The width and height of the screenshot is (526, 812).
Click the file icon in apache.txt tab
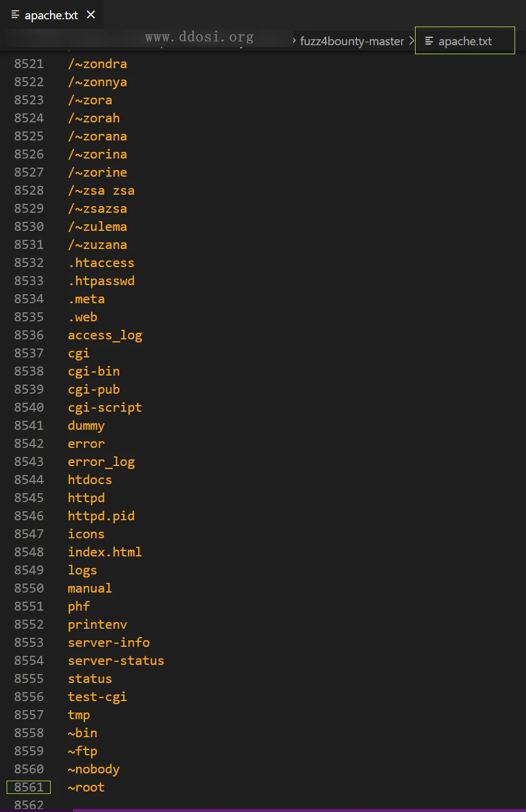point(16,15)
